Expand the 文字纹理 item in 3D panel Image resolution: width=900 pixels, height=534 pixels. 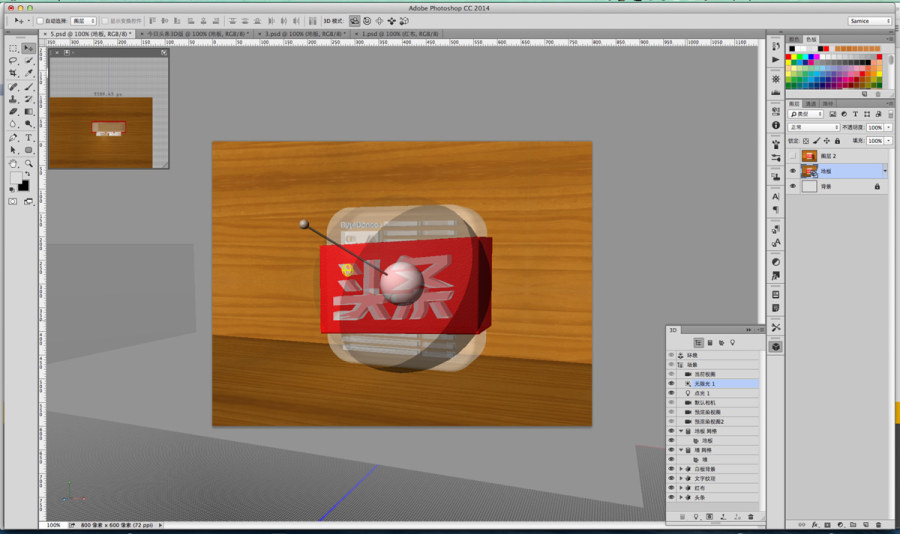[x=681, y=478]
